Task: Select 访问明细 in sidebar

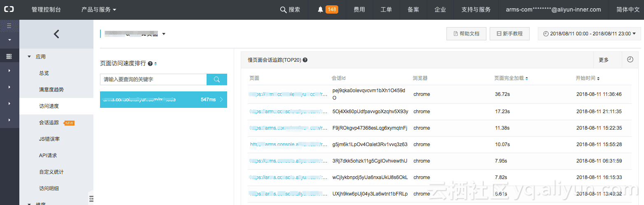Action: point(49,189)
